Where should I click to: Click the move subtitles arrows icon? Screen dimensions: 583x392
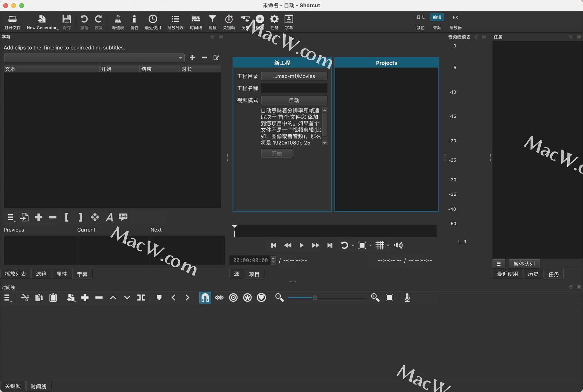(95, 217)
